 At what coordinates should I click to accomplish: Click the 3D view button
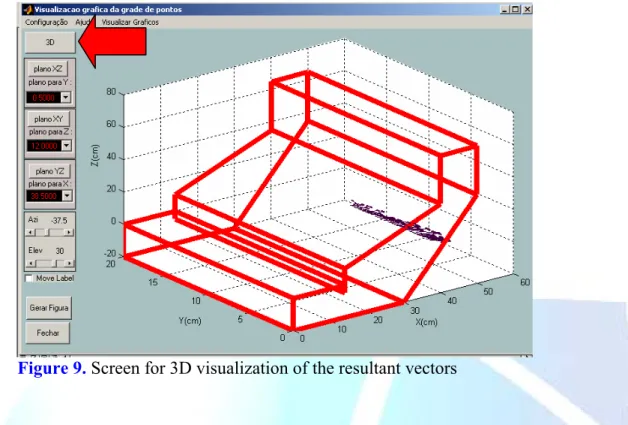[x=50, y=42]
